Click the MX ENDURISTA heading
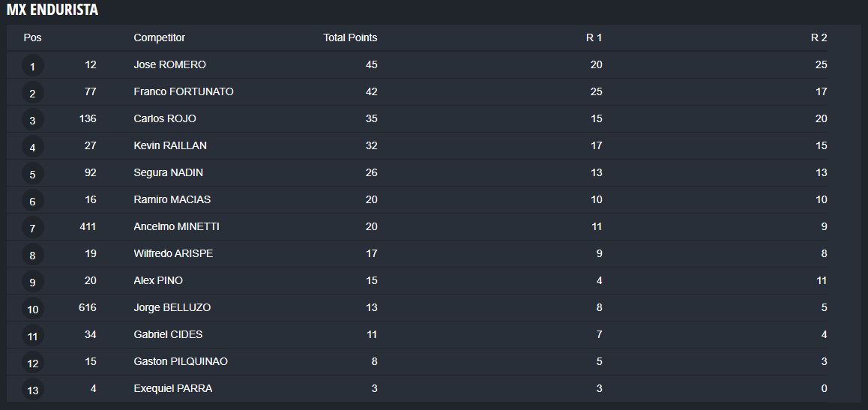The image size is (868, 410). click(52, 10)
